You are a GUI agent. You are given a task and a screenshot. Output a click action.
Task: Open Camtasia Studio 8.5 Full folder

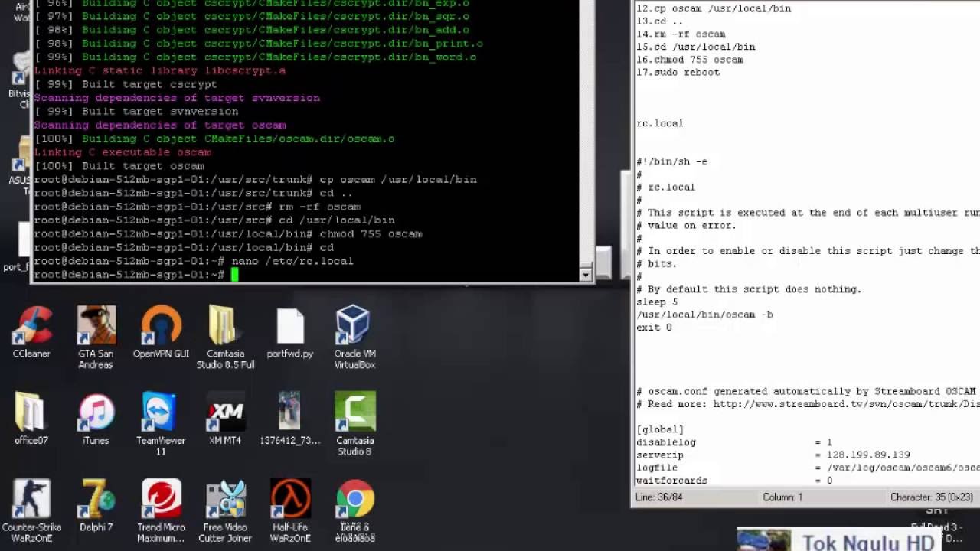225,337
